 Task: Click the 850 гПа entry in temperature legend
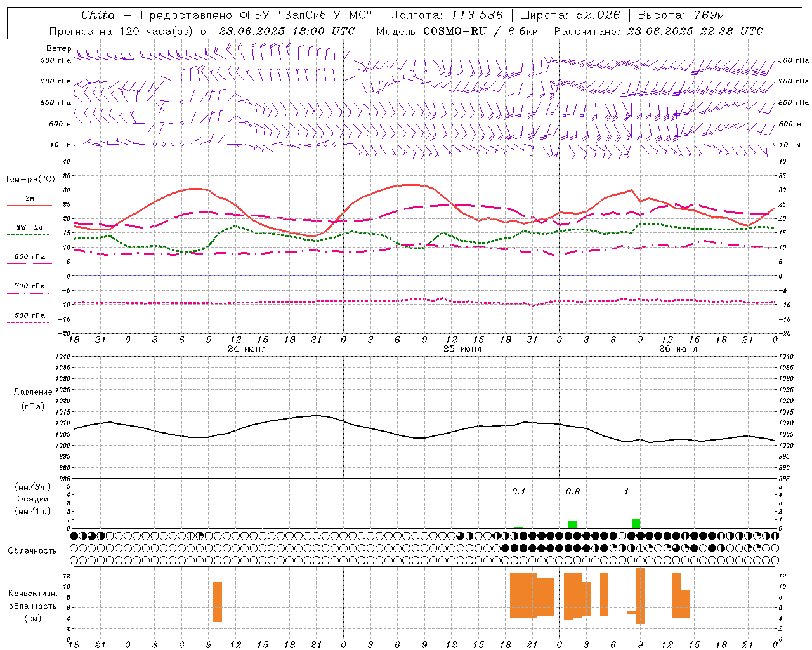point(29,257)
